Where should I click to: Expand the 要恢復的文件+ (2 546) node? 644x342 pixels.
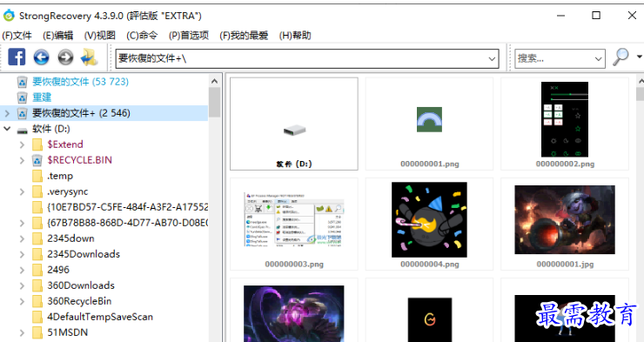(x=7, y=113)
